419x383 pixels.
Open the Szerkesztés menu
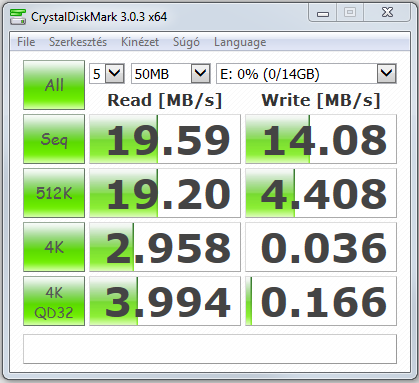pyautogui.click(x=78, y=42)
